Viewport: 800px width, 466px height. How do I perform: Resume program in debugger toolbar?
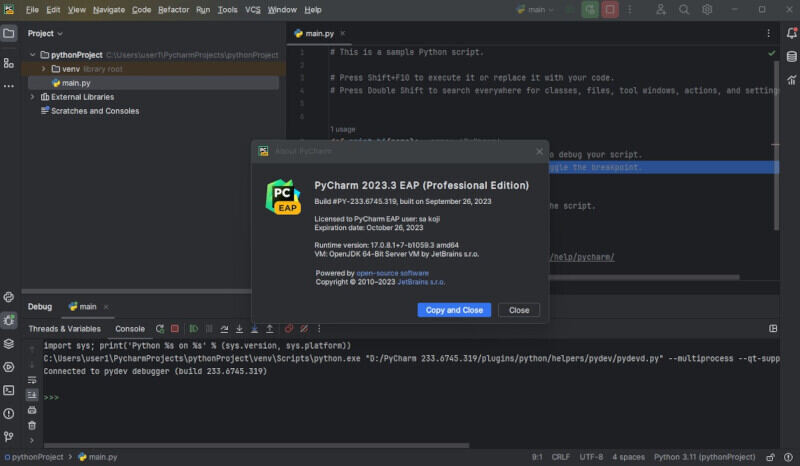tap(194, 329)
